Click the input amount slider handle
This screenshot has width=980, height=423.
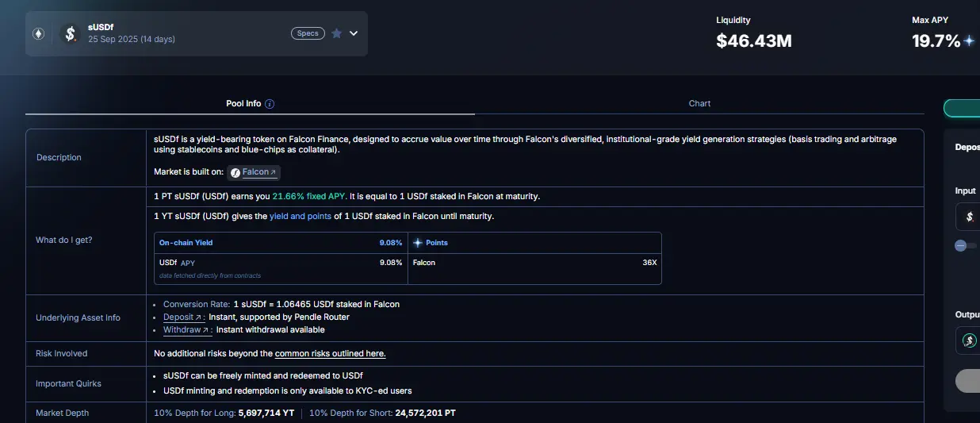point(961,246)
